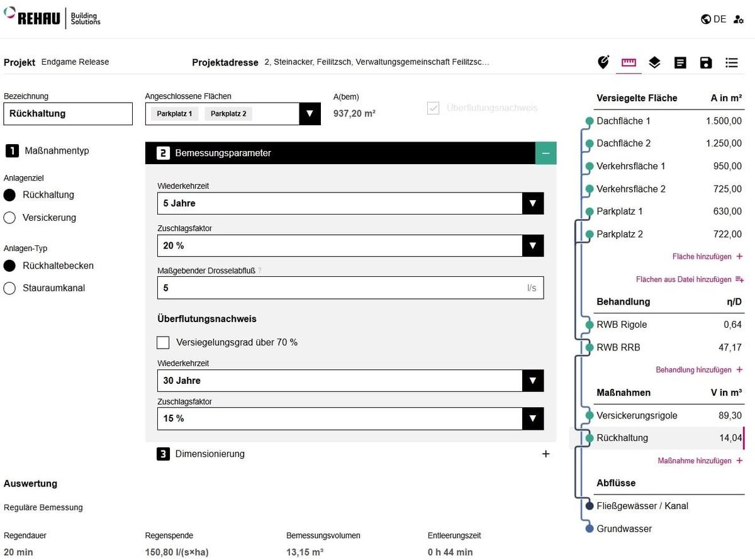Select the ruler dimensioning icon

click(629, 62)
